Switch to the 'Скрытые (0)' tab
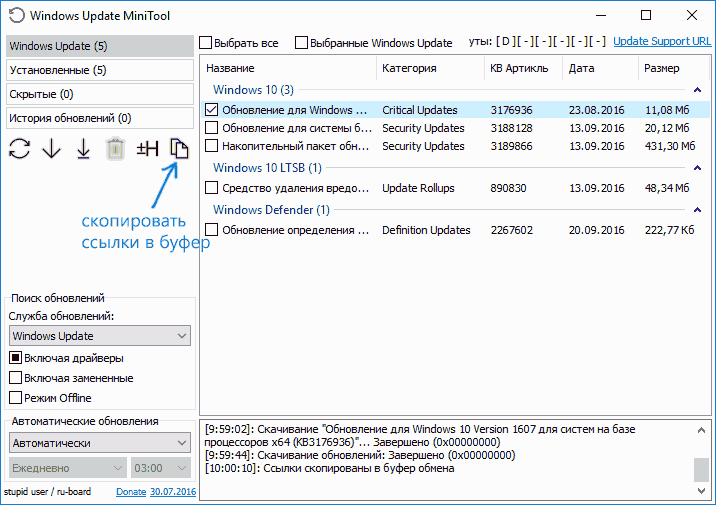This screenshot has height=505, width=716. (x=100, y=94)
